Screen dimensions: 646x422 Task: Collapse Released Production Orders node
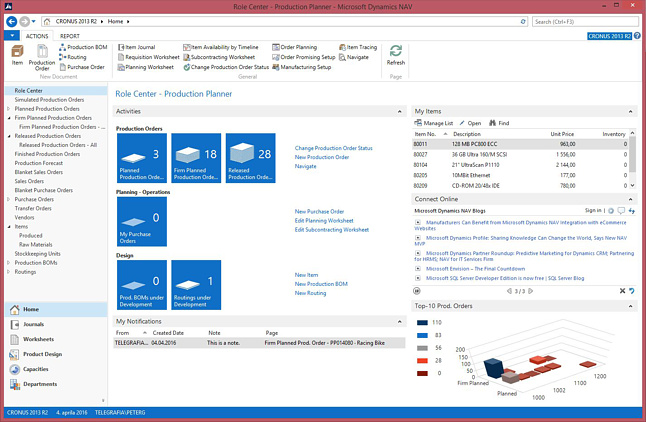(x=9, y=136)
